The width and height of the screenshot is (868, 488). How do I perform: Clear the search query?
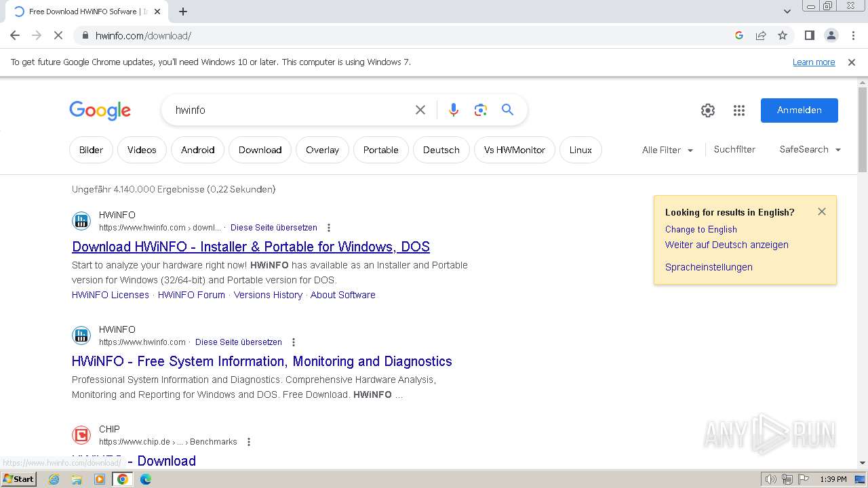(420, 110)
